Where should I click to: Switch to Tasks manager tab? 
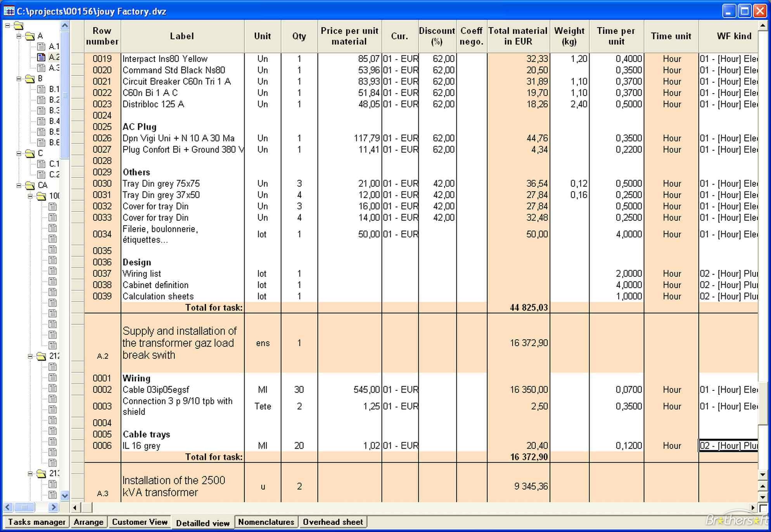[x=36, y=522]
